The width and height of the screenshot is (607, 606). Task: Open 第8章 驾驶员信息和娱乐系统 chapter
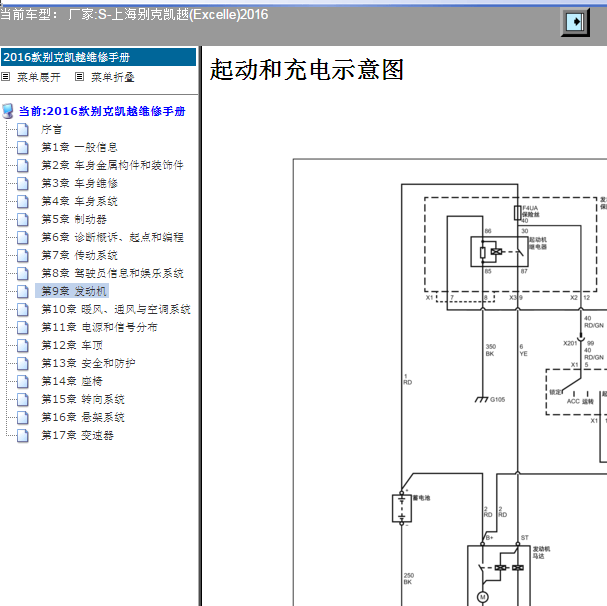112,273
